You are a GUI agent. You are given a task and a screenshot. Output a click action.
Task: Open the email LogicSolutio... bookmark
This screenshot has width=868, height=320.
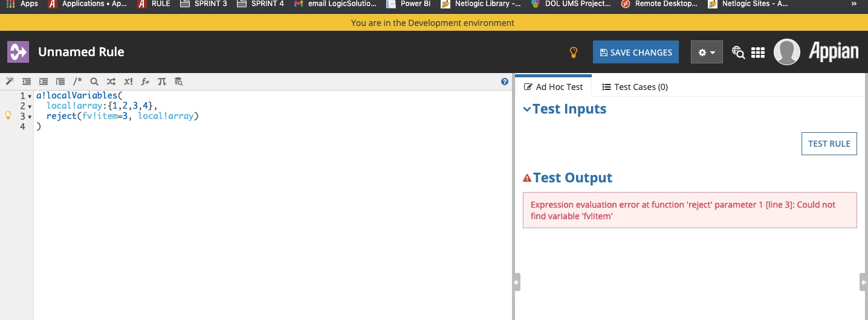click(335, 4)
